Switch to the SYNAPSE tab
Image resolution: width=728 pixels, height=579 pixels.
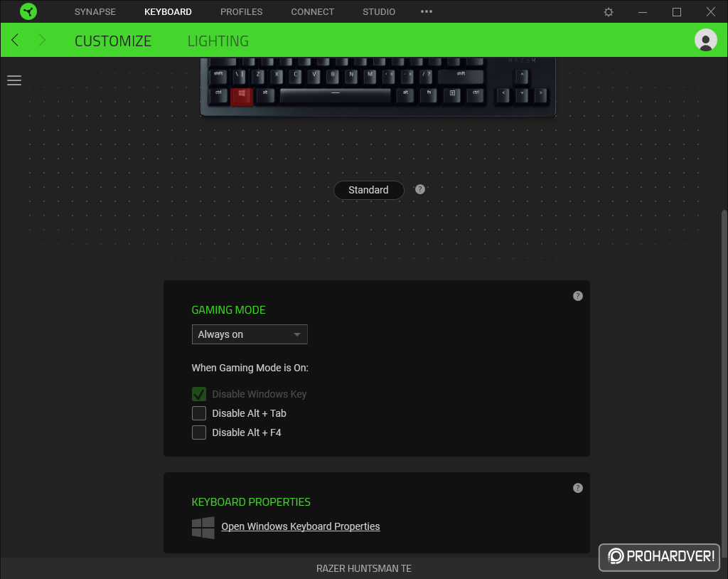95,11
